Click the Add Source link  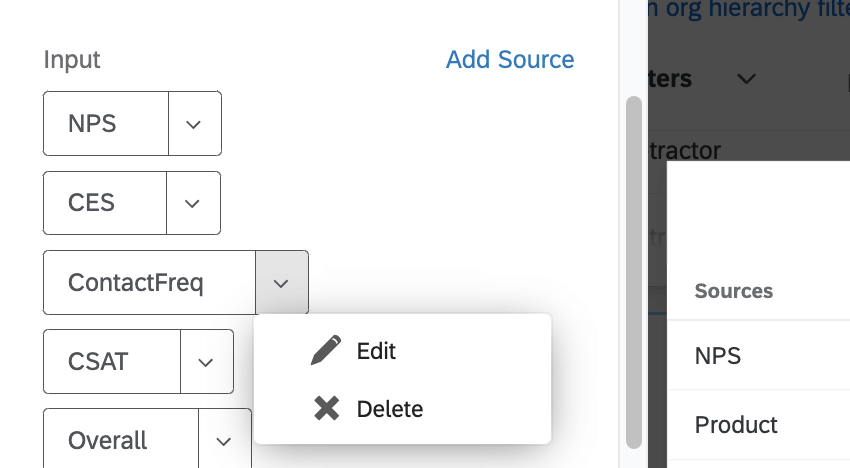pyautogui.click(x=510, y=60)
